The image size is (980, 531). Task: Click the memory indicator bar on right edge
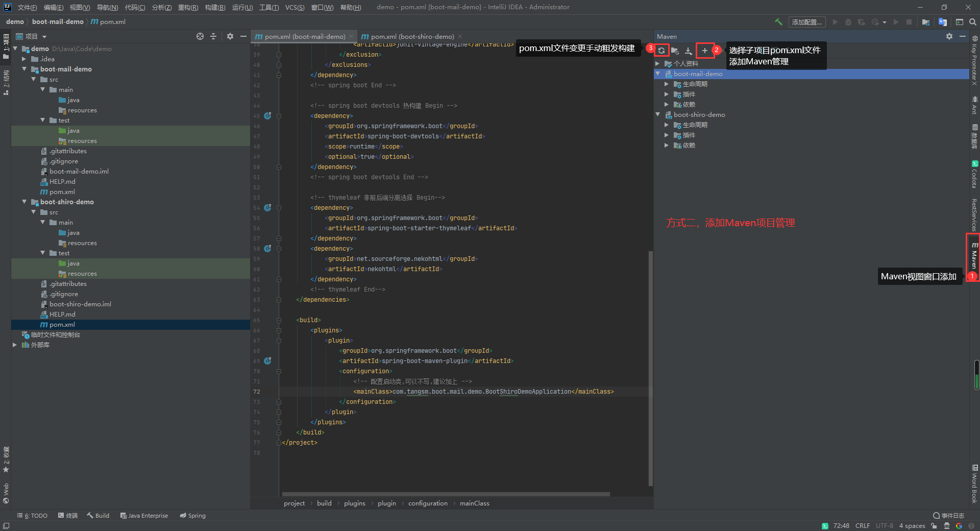point(976,375)
